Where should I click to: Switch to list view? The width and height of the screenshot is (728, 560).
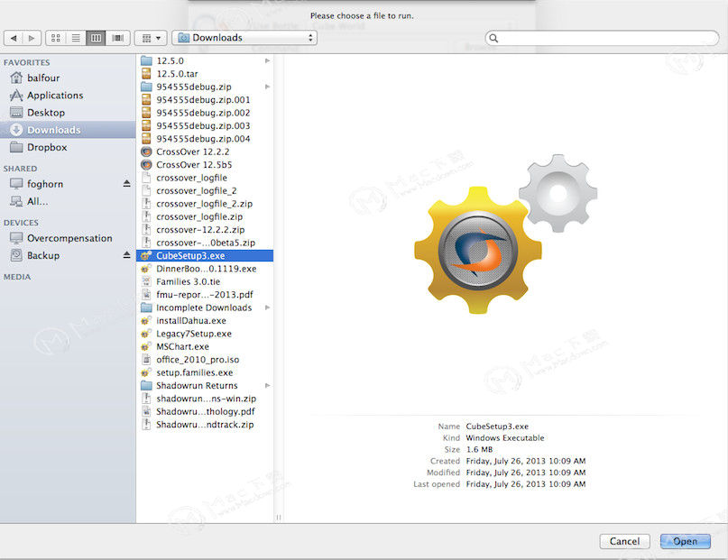pyautogui.click(x=76, y=38)
